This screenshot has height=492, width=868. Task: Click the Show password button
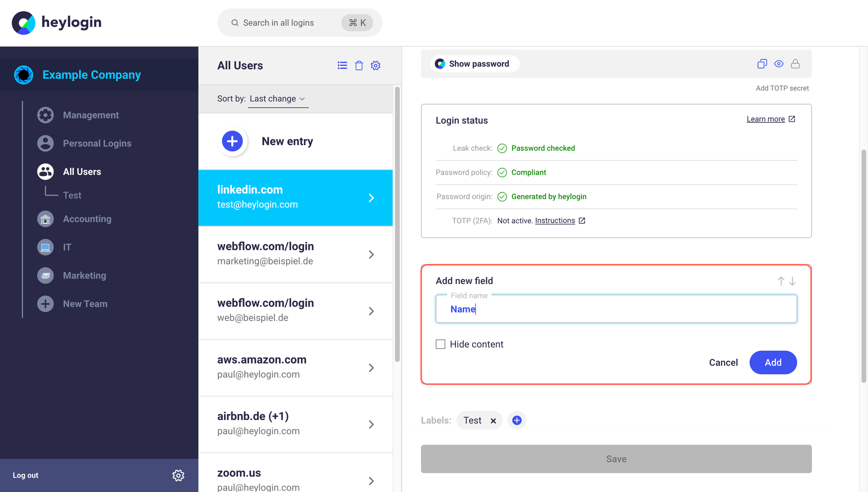[x=475, y=64]
